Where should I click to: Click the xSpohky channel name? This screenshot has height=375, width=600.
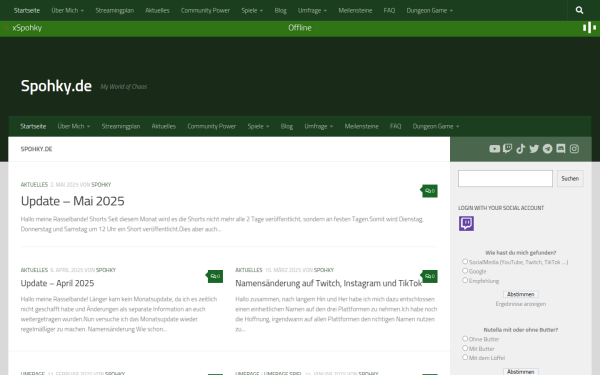[x=27, y=28]
